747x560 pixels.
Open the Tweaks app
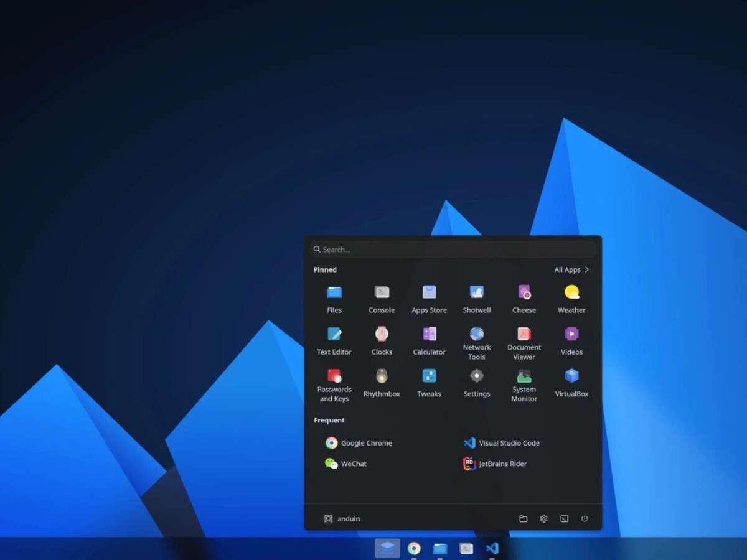tap(429, 382)
